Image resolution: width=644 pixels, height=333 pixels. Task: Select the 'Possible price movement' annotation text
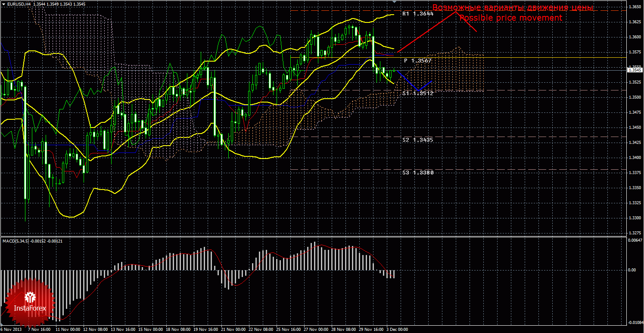(x=510, y=18)
